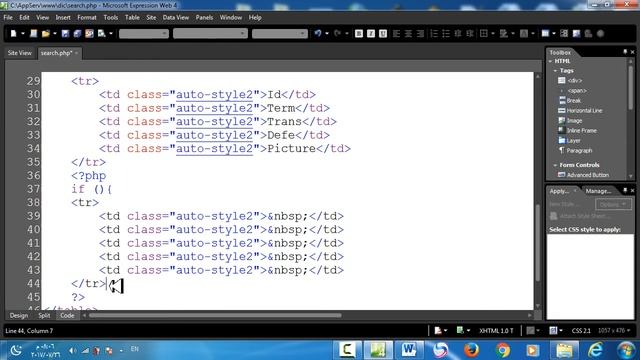This screenshot has height=360, width=640.
Task: Select the Paragraph toolbox item
Action: click(579, 151)
